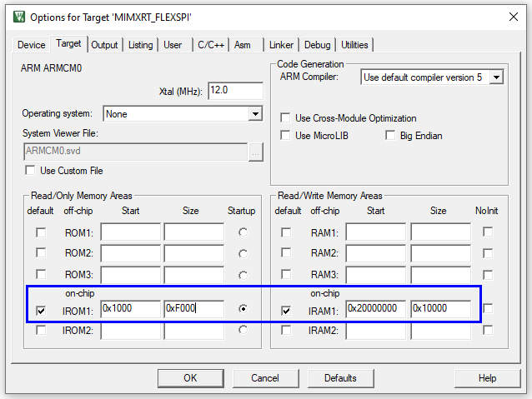Click the RAM3 Start field
This screenshot has height=399, width=532.
[x=376, y=275]
